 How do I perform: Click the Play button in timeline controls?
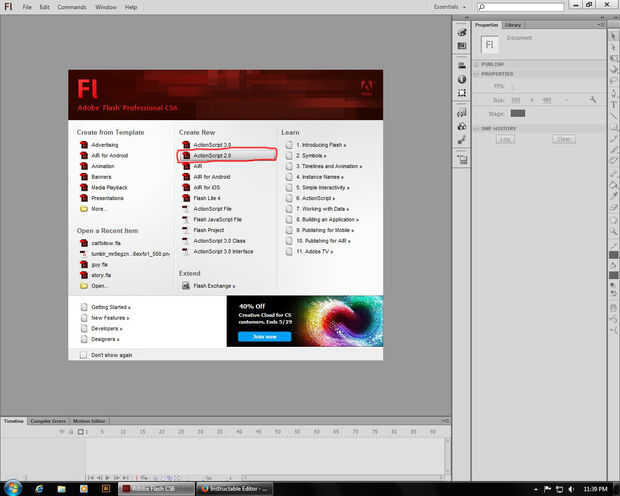tap(108, 477)
